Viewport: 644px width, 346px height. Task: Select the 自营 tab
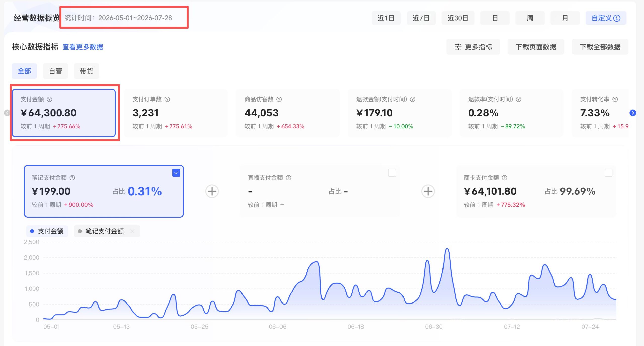55,71
